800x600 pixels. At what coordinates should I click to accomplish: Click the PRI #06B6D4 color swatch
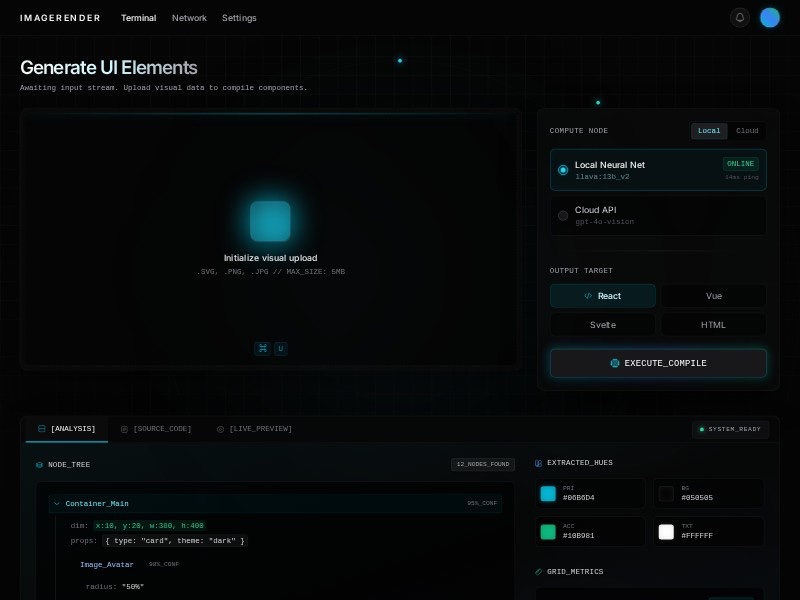coord(548,493)
